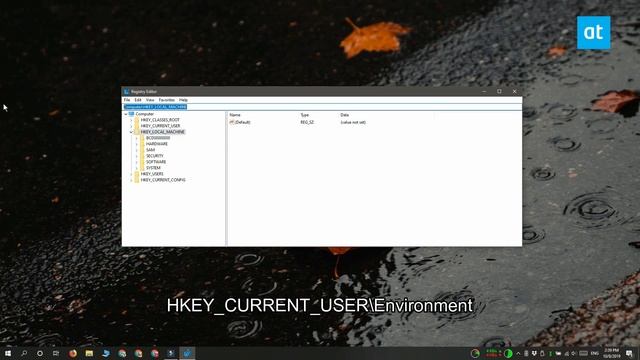
Task: Click the (value not set) data cell
Action: point(353,122)
